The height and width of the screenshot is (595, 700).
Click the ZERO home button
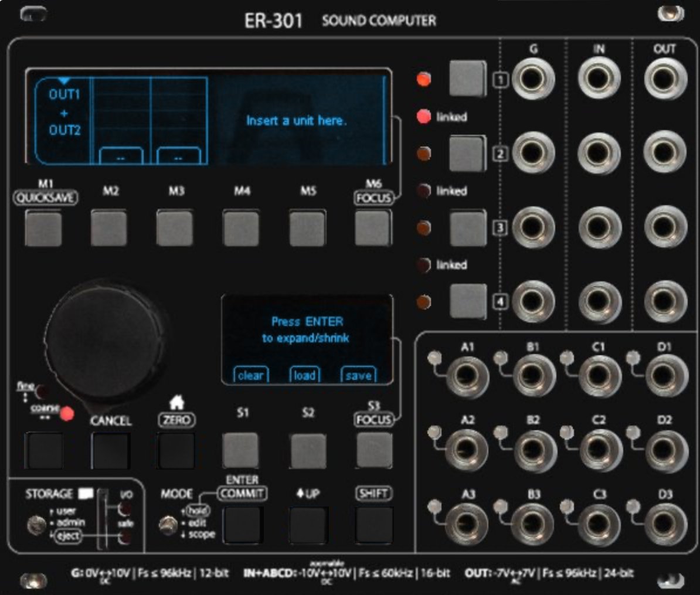pos(175,451)
